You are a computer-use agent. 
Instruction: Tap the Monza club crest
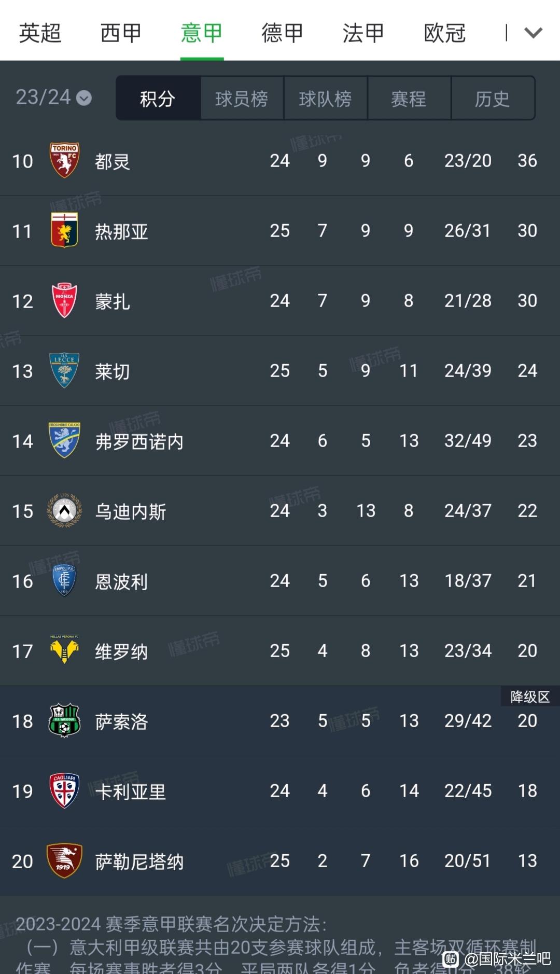(64, 301)
